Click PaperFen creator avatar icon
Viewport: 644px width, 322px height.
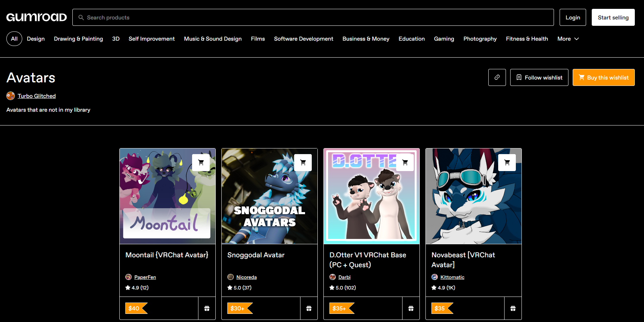click(x=129, y=277)
